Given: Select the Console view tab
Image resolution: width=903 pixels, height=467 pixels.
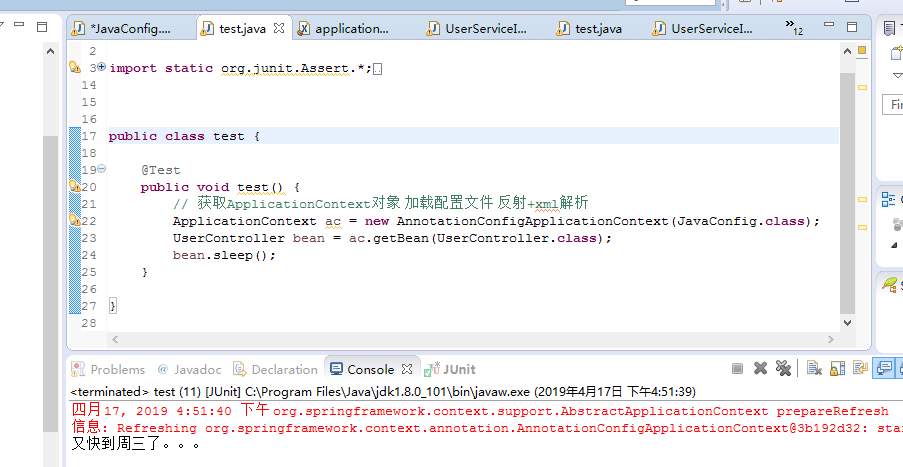Looking at the screenshot, I should coord(371,369).
